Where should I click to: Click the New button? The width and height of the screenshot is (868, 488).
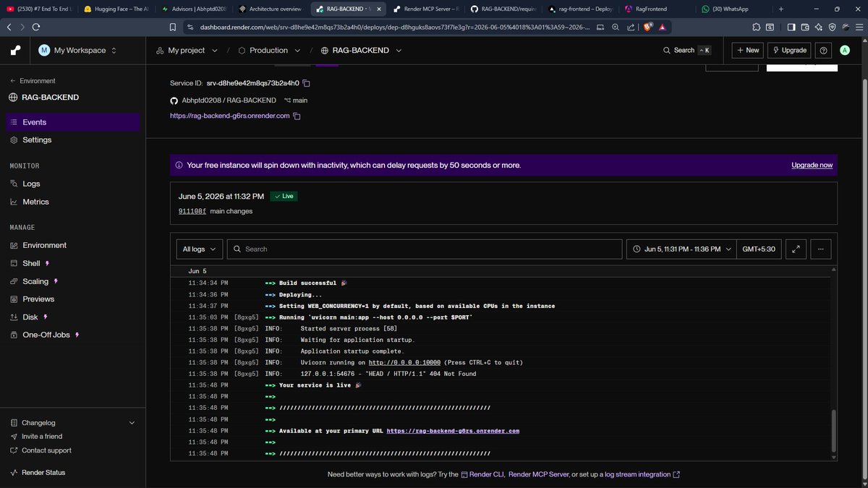(x=747, y=51)
